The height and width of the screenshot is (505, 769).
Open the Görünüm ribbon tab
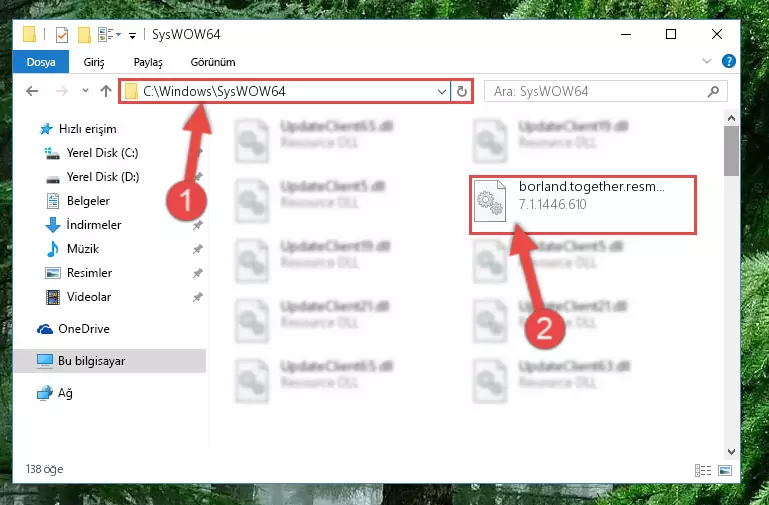coord(213,62)
